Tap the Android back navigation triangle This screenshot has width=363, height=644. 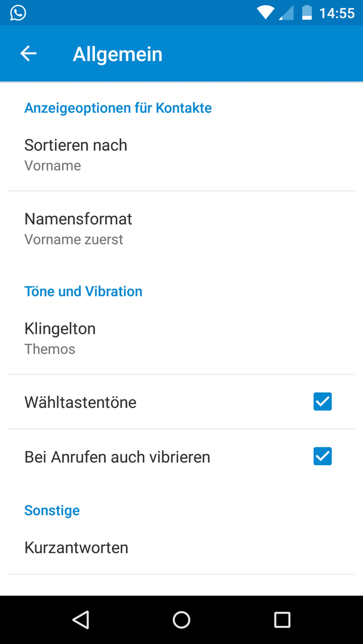point(81,620)
